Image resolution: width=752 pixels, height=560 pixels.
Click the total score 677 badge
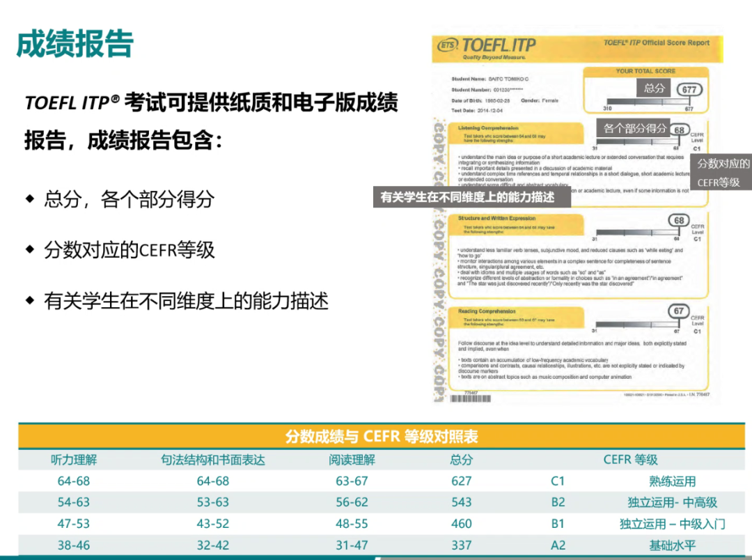689,90
